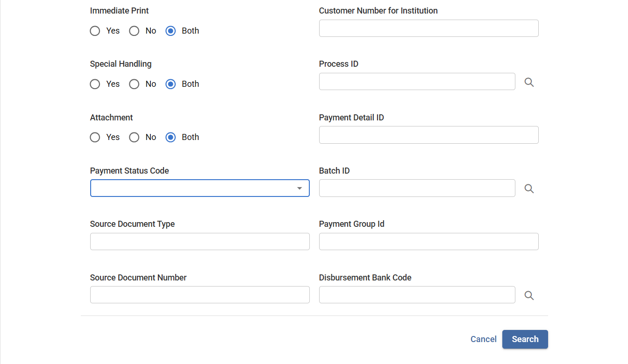Select No for Immediate Print
The height and width of the screenshot is (364, 628).
click(134, 31)
